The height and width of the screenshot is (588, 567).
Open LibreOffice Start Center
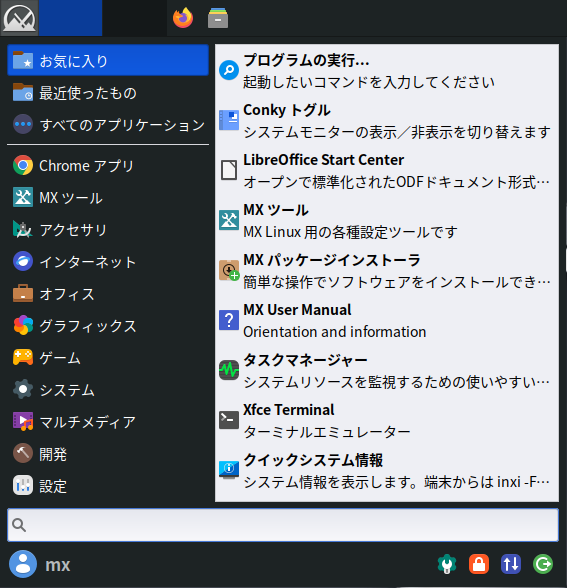click(387, 171)
